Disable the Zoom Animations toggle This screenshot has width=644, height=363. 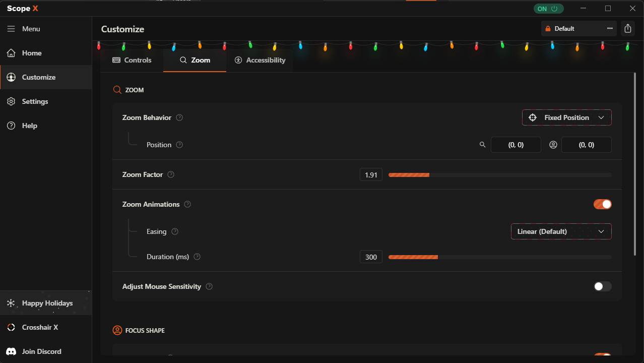tap(603, 204)
